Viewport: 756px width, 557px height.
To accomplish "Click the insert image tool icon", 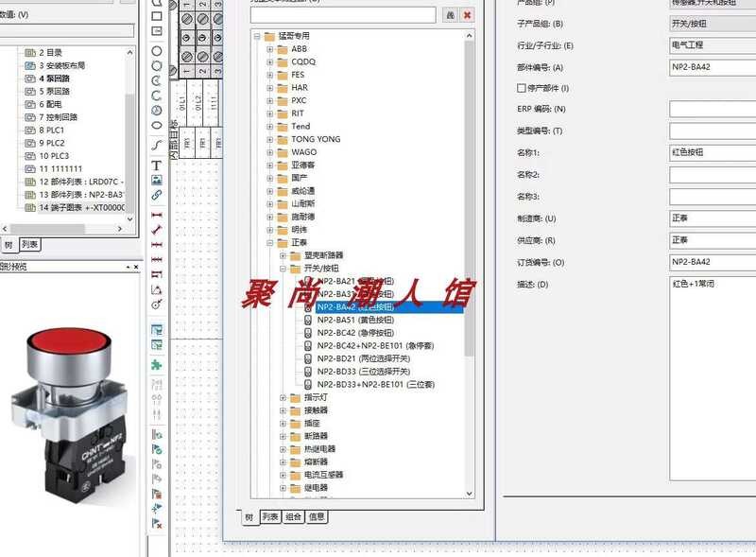I will pos(157,180).
